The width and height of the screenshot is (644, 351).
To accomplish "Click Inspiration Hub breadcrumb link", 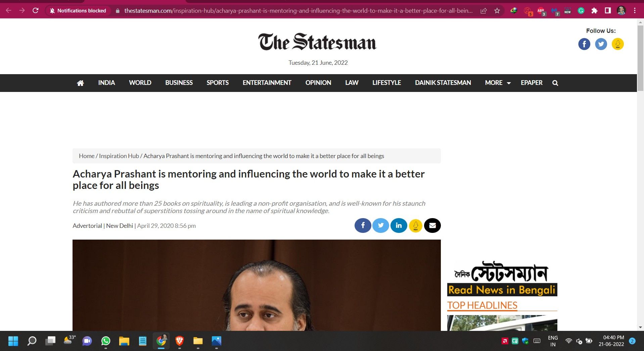I will 119,156.
